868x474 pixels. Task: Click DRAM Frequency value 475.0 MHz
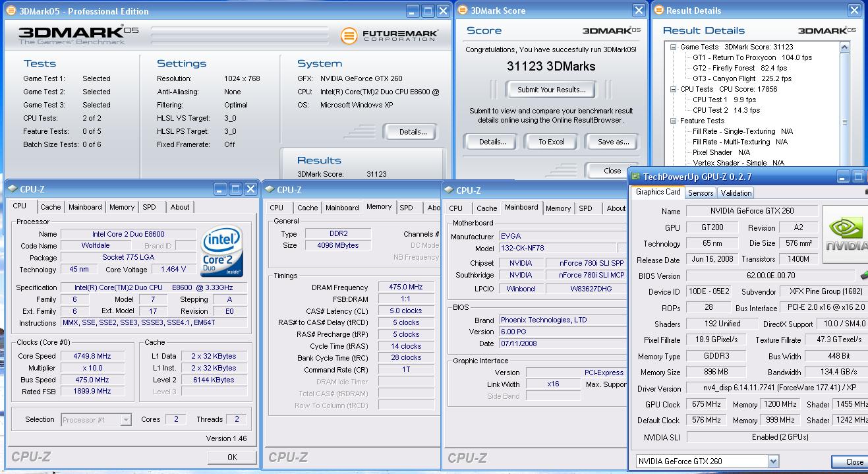(405, 287)
